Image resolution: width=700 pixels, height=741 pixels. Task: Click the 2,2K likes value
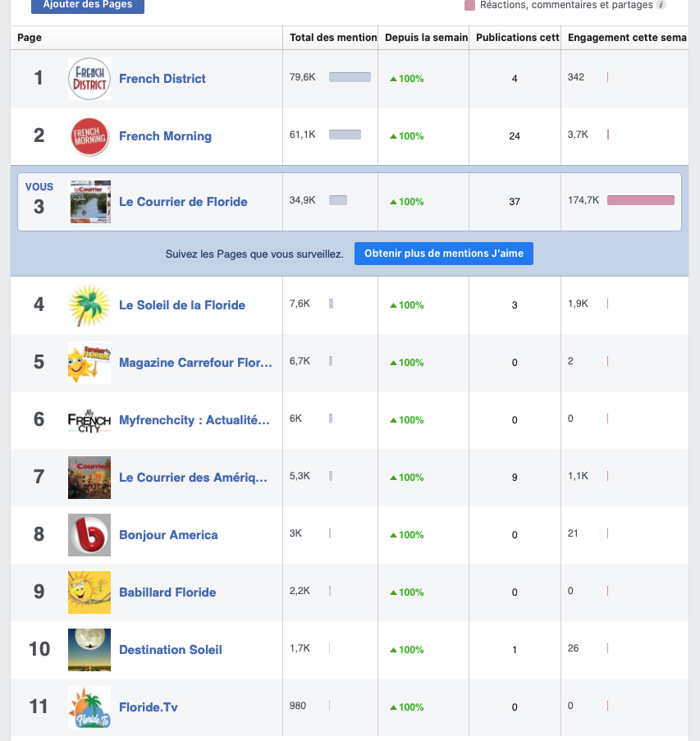(300, 591)
